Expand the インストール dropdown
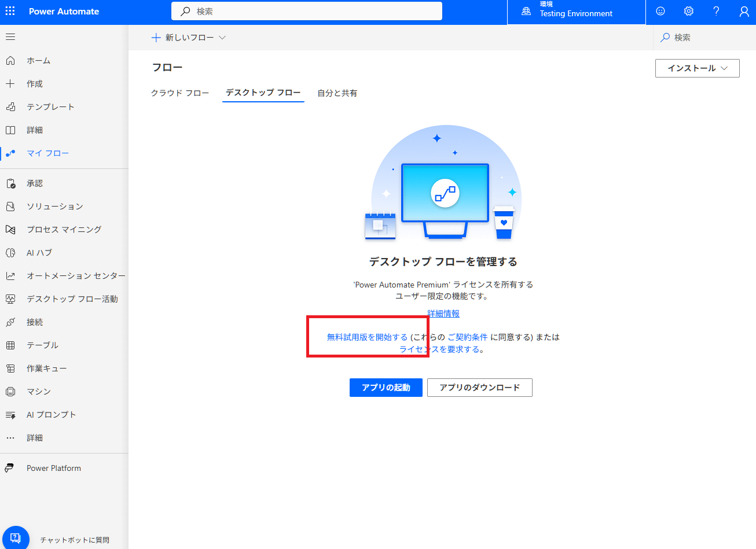 click(697, 68)
